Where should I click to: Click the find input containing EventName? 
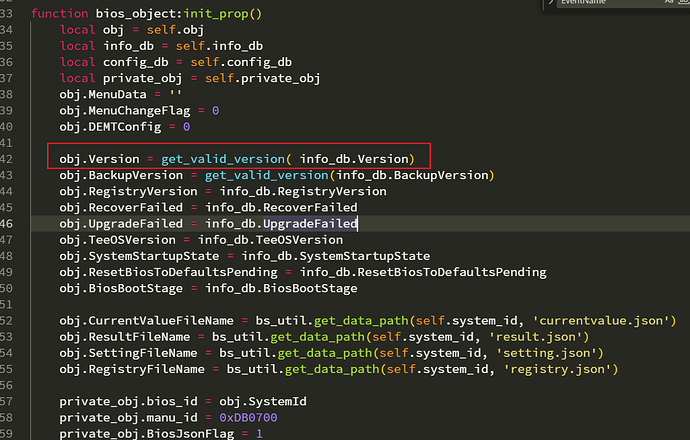point(600,4)
